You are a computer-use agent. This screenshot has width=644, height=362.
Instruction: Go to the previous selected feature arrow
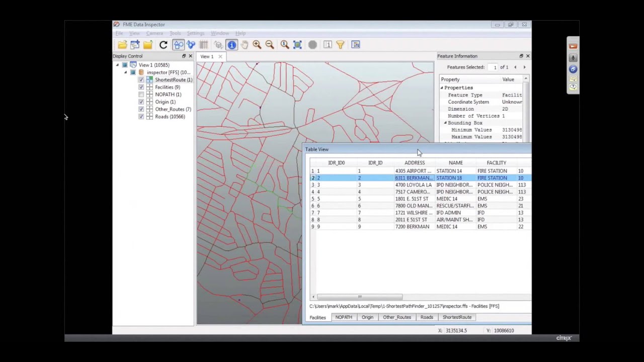515,67
